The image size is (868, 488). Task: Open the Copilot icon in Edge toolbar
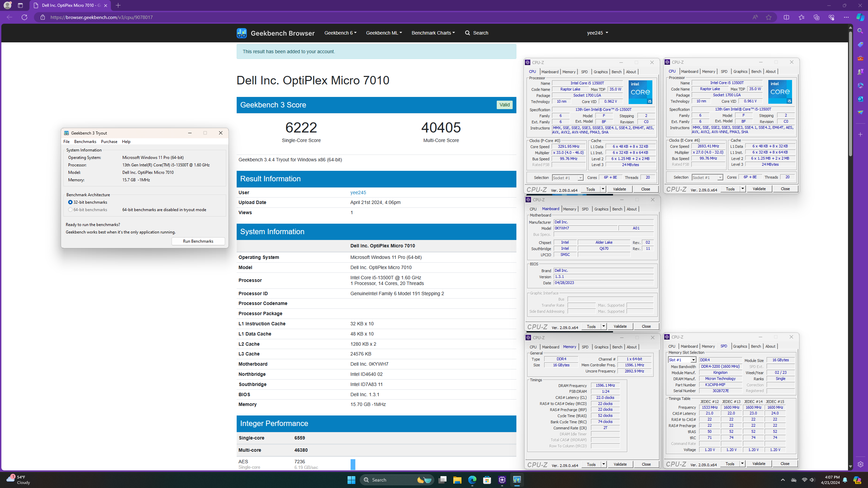pos(861,17)
